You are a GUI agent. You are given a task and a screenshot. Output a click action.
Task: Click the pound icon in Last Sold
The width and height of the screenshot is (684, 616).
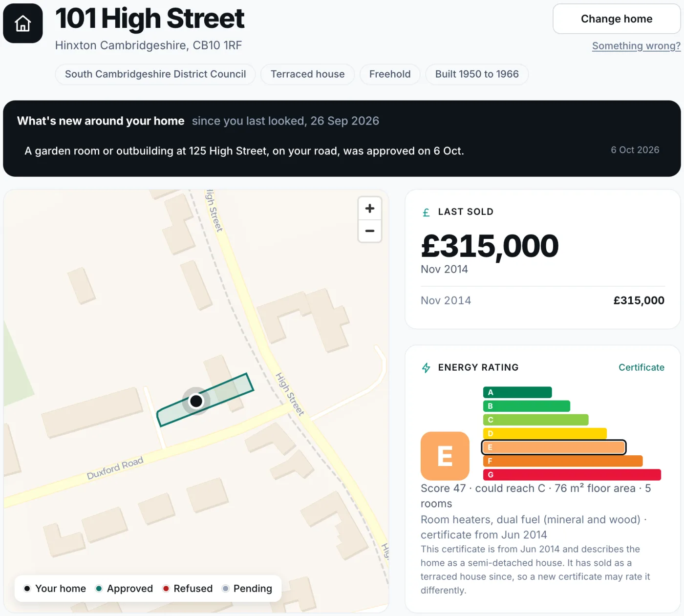point(426,212)
